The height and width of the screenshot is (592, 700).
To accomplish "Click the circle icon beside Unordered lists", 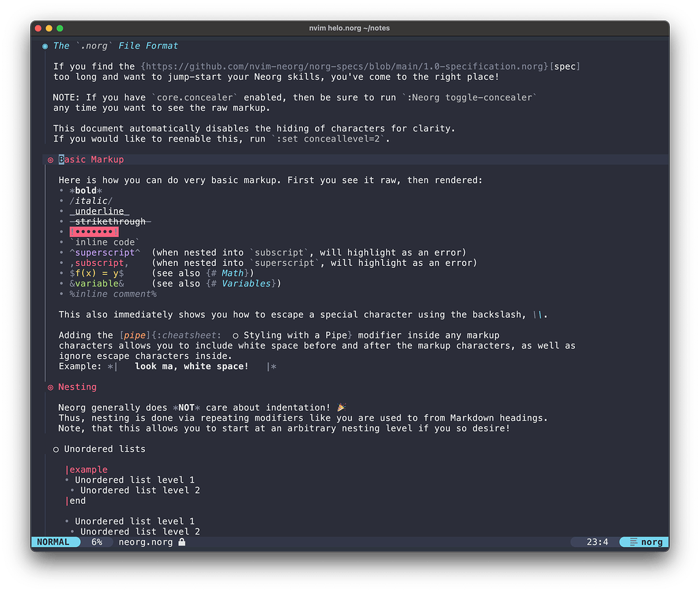I will 56,449.
